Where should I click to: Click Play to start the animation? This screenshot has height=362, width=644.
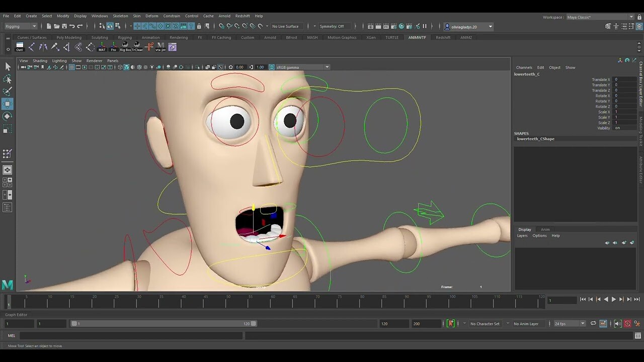point(614,299)
